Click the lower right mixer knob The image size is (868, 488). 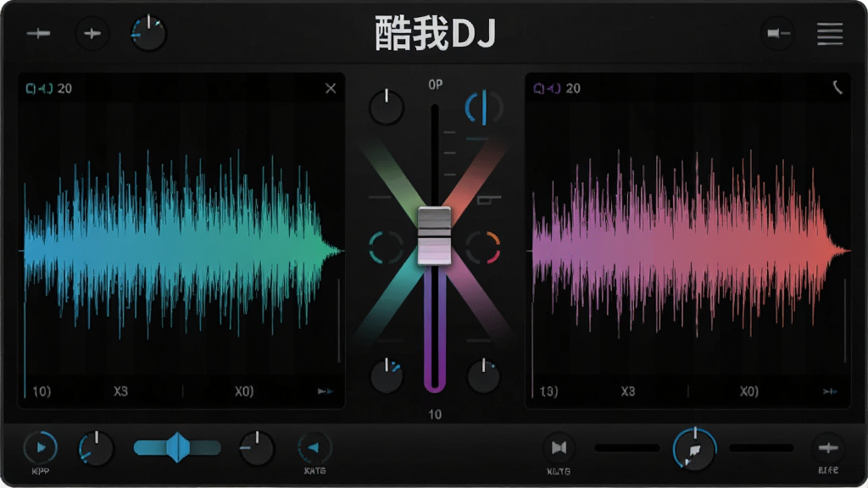484,375
